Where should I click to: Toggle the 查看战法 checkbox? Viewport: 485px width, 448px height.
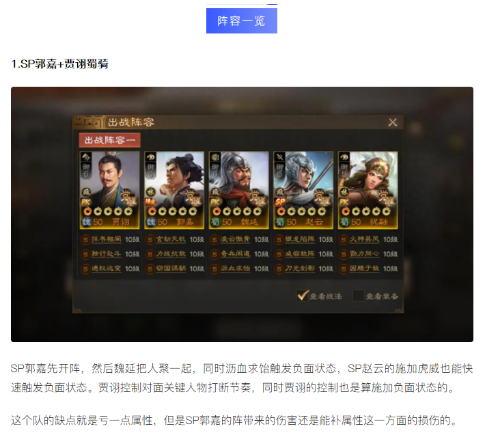pos(303,296)
